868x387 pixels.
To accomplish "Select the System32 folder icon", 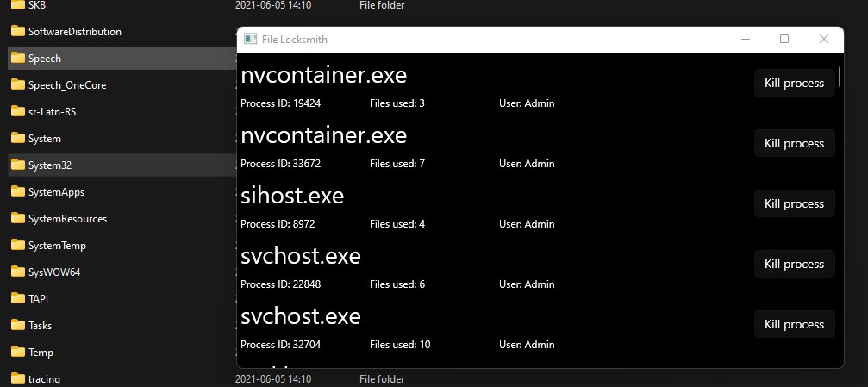I will [18, 165].
